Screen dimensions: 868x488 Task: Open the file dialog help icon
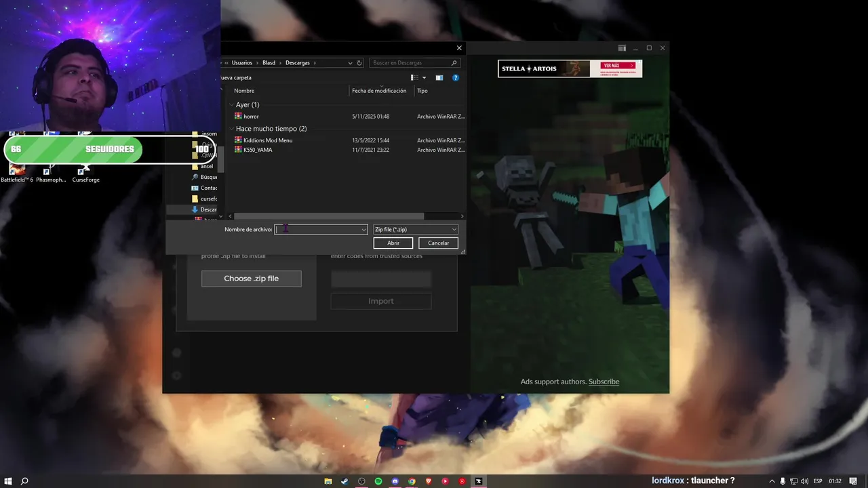click(x=456, y=78)
